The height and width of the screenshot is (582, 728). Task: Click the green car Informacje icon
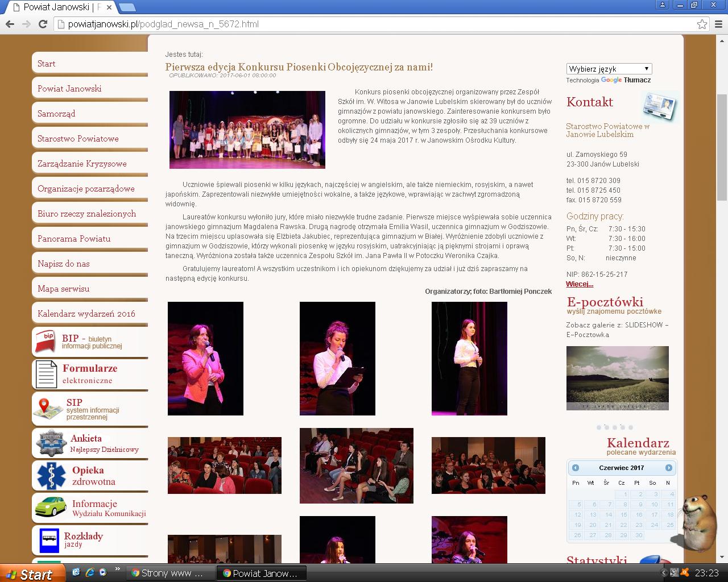point(50,506)
